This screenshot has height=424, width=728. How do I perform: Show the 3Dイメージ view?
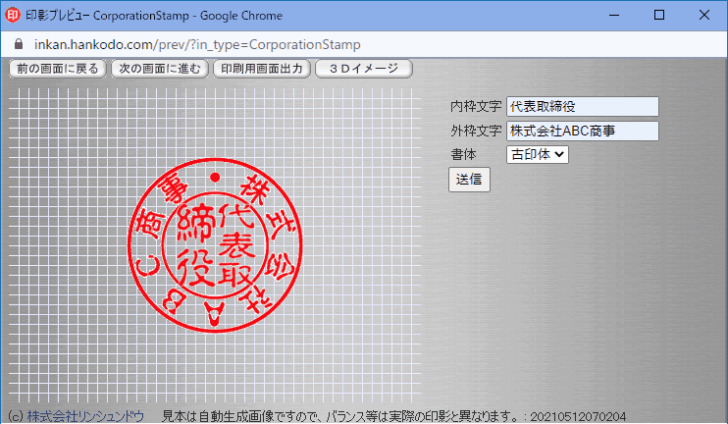tap(363, 69)
